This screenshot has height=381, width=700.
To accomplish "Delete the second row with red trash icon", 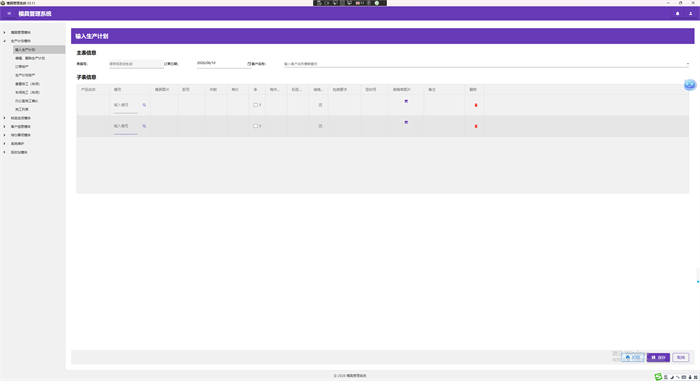I will coord(476,126).
